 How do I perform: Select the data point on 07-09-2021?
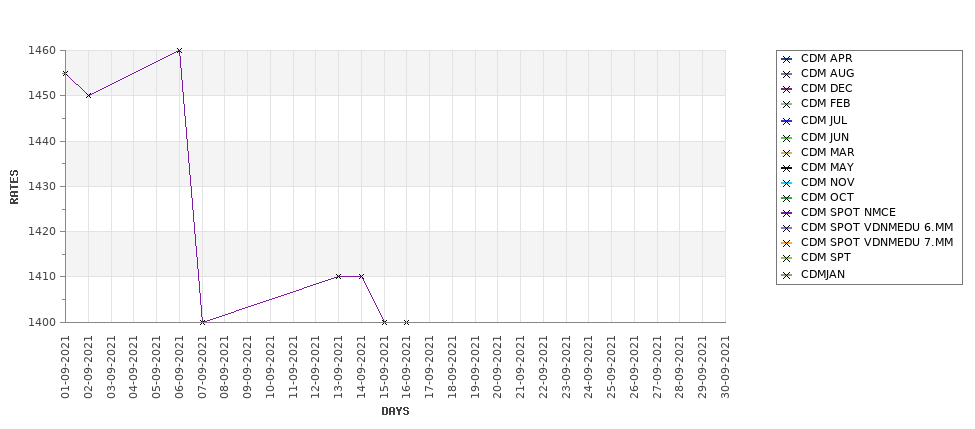pyautogui.click(x=202, y=322)
